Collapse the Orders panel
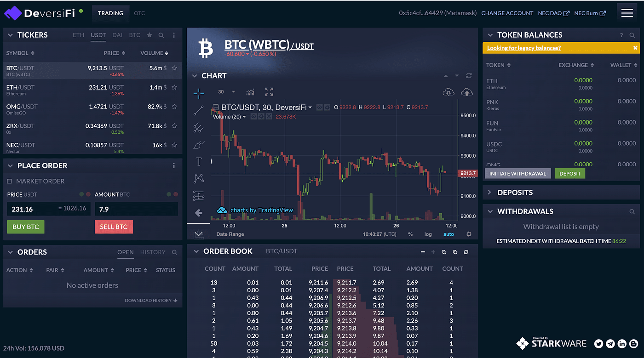The height and width of the screenshot is (358, 644). point(10,252)
